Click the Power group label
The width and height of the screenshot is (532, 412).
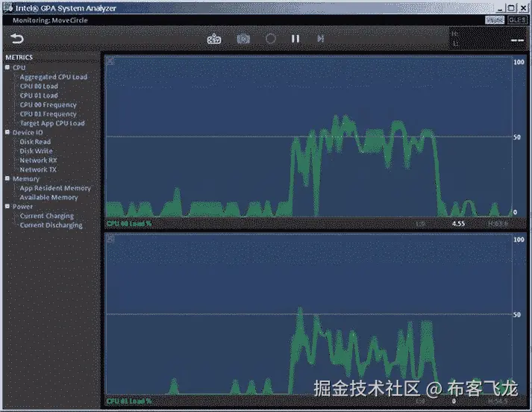[22, 206]
